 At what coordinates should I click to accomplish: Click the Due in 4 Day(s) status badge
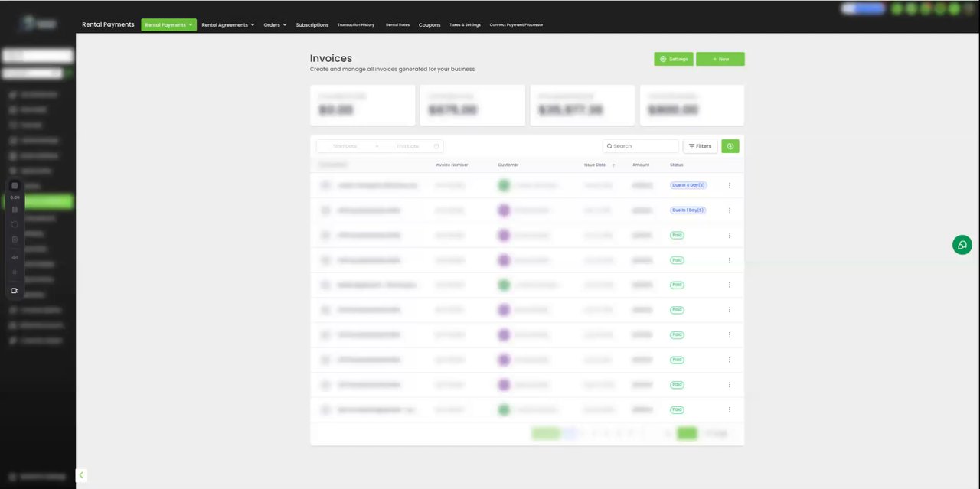click(x=688, y=185)
